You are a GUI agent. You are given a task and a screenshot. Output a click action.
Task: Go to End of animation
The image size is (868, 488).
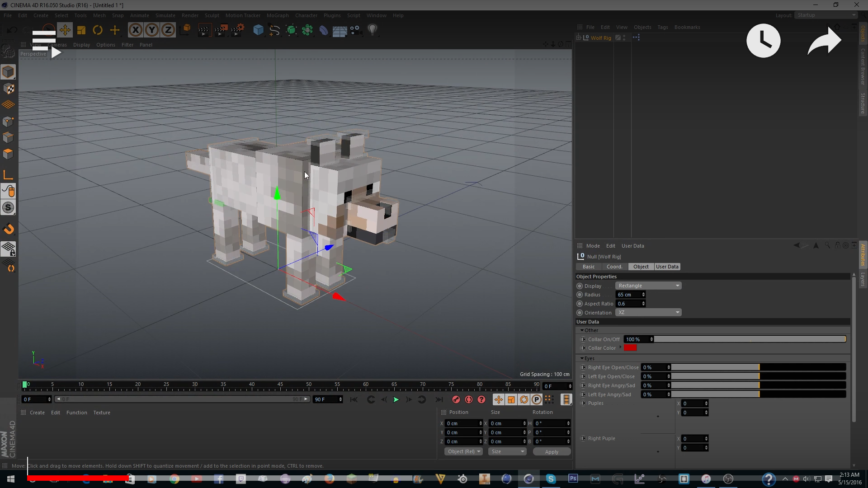point(439,399)
